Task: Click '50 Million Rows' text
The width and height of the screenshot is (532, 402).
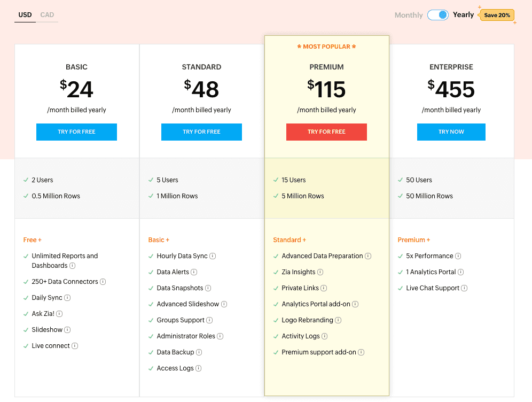Action: pyautogui.click(x=429, y=196)
